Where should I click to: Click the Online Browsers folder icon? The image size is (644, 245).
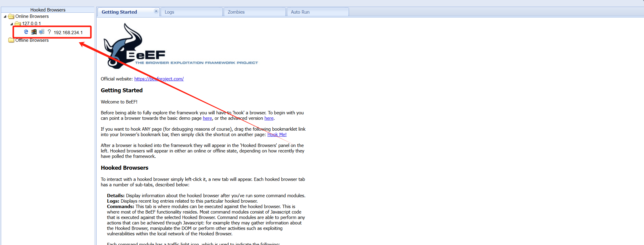click(11, 16)
